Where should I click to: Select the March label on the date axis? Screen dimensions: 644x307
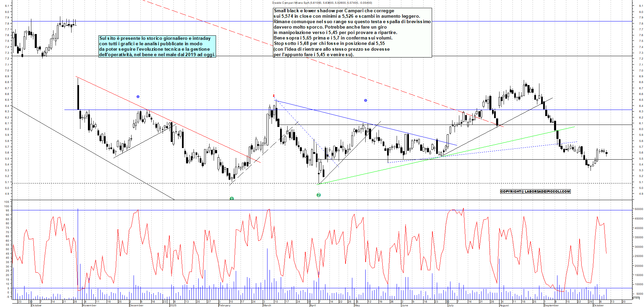click(267, 305)
